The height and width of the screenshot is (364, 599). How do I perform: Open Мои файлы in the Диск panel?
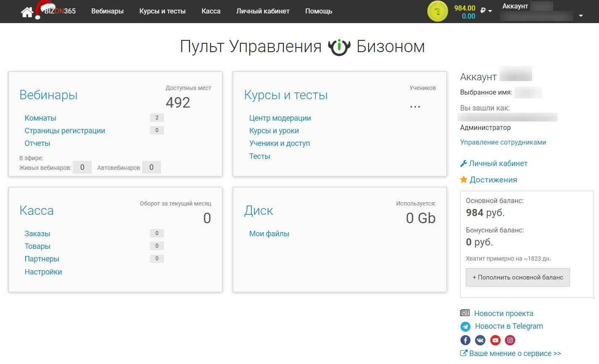(269, 234)
